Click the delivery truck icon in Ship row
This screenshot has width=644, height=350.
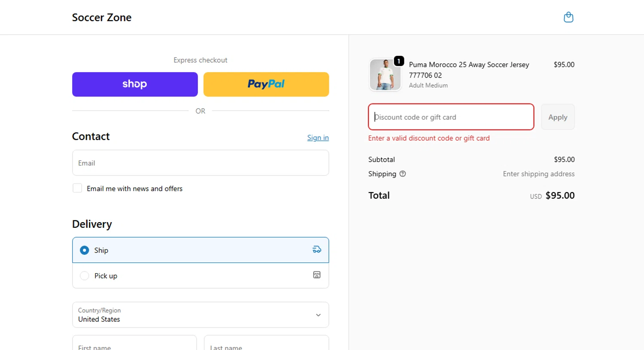click(x=317, y=250)
